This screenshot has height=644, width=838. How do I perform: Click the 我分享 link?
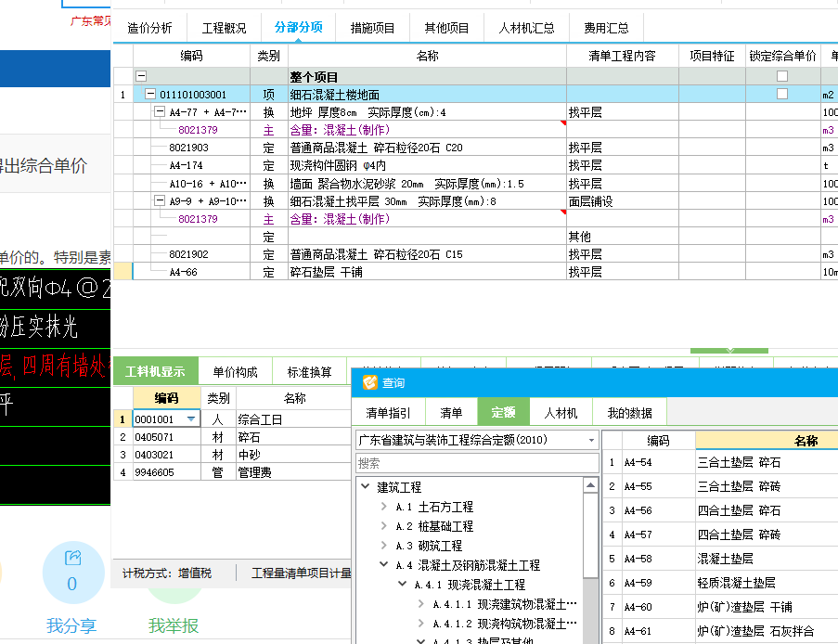tap(71, 625)
